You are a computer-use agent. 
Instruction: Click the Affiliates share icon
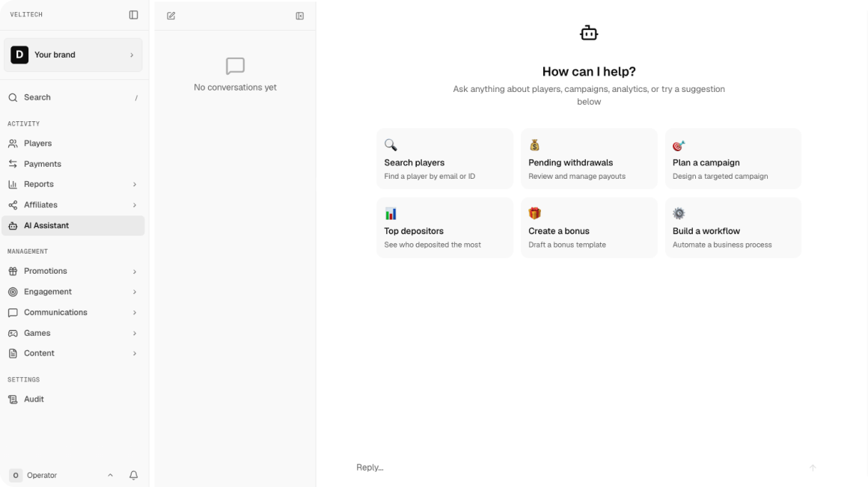(x=13, y=205)
